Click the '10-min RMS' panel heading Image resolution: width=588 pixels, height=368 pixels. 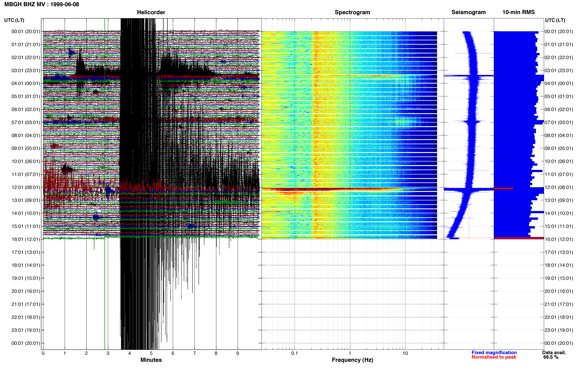[518, 12]
